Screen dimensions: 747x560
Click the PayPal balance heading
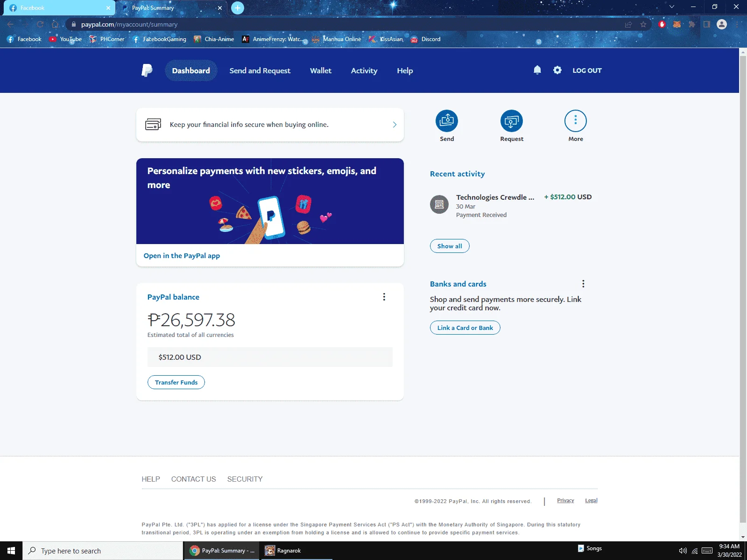coord(173,297)
